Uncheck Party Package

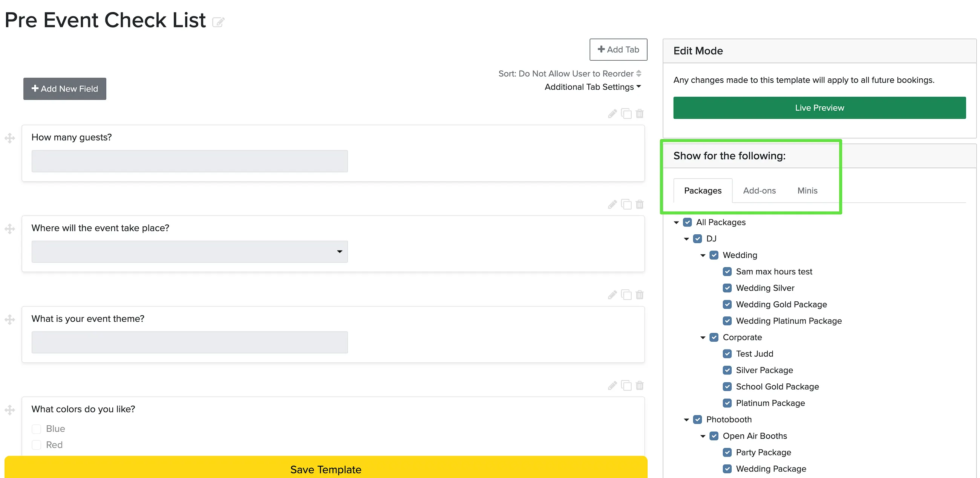pos(727,452)
